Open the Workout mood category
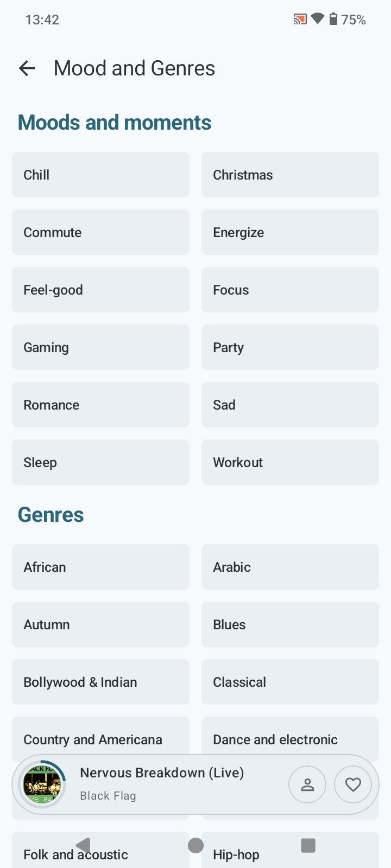Screen dimensions: 391x868 (290, 462)
